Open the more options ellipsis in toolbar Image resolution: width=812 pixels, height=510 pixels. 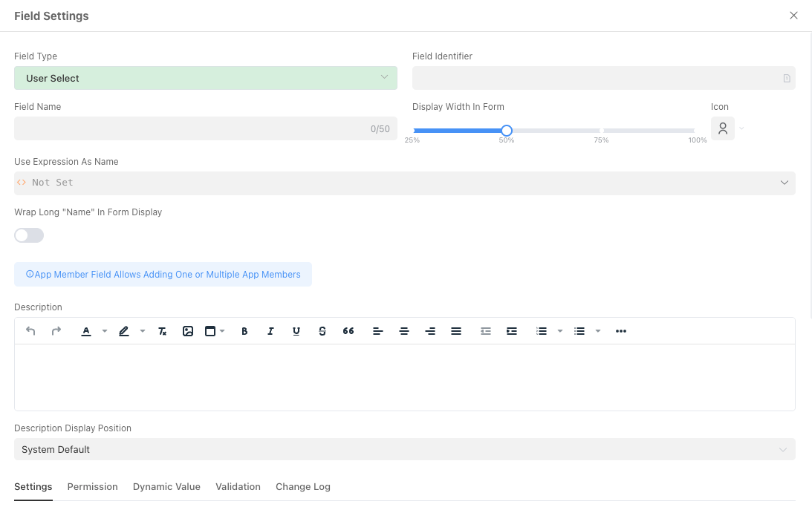tap(621, 331)
